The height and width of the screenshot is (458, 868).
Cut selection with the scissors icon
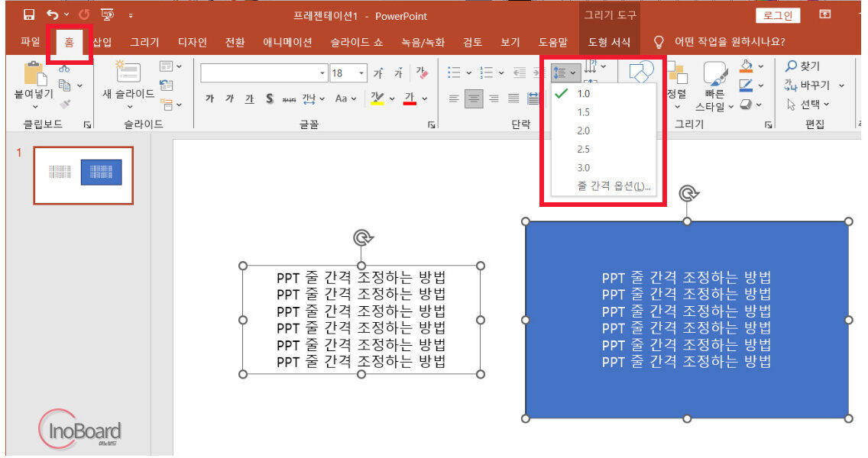(x=65, y=69)
